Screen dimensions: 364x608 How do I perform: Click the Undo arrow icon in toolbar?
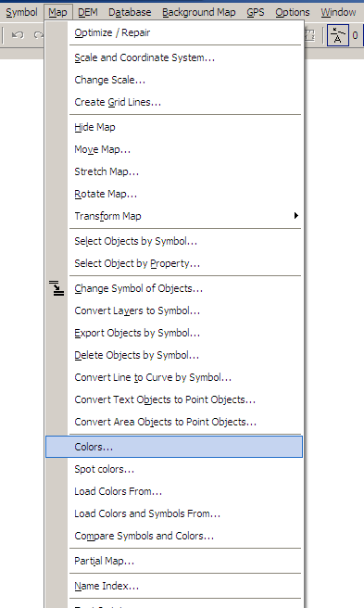(x=18, y=35)
